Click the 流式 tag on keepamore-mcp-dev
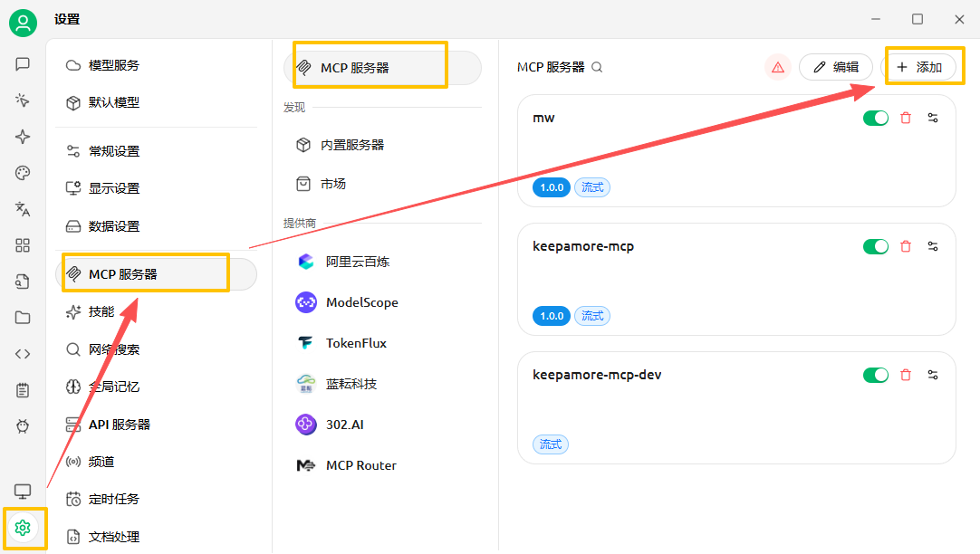This screenshot has height=554, width=980. 551,444
